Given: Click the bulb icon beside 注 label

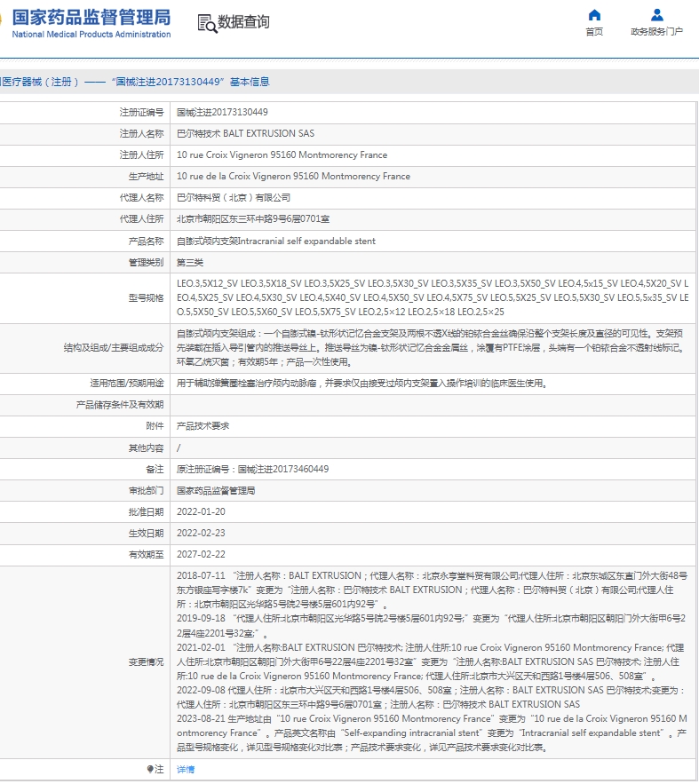Looking at the screenshot, I should click(150, 769).
